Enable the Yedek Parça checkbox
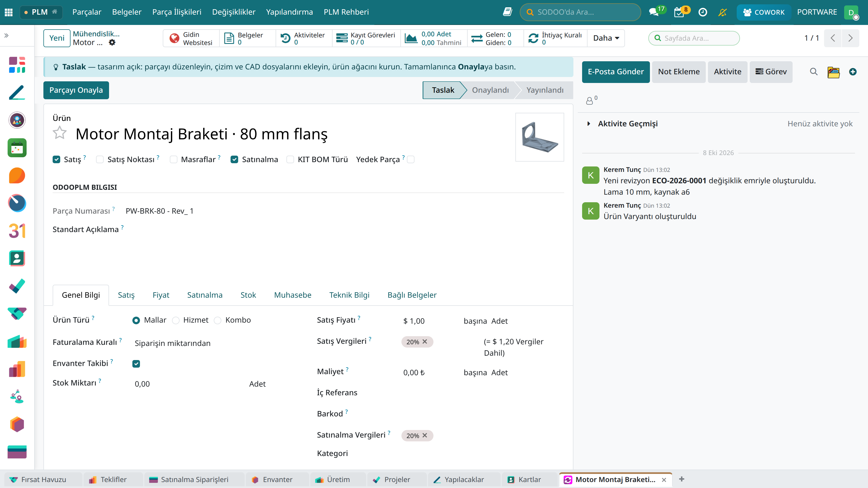 [x=411, y=159]
